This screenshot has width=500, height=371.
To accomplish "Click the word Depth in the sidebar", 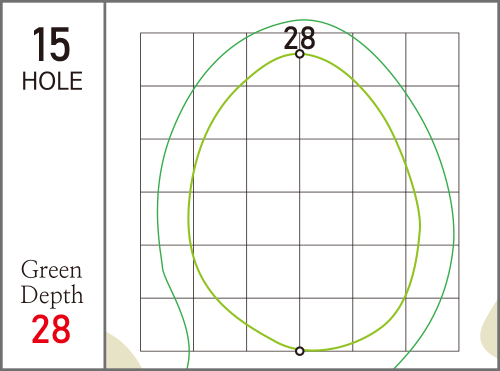I will 52,295.
